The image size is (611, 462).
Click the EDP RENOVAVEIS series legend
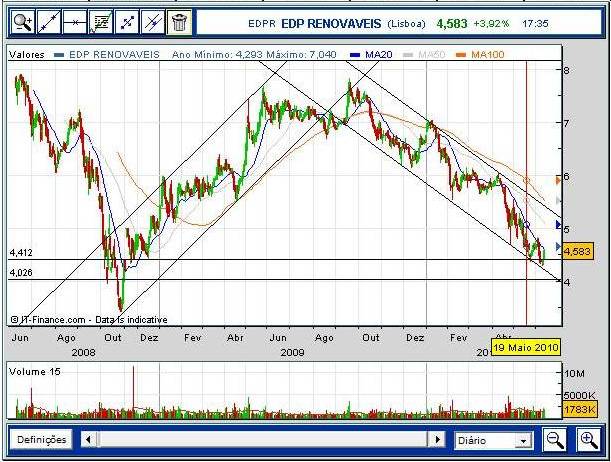pos(107,55)
